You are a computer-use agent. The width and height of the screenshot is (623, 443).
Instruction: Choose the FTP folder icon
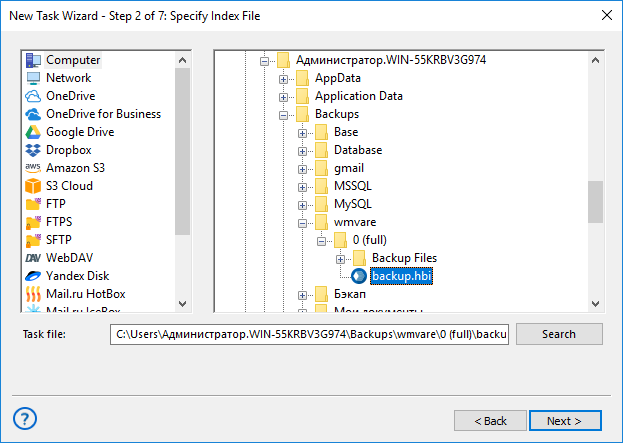click(x=33, y=204)
